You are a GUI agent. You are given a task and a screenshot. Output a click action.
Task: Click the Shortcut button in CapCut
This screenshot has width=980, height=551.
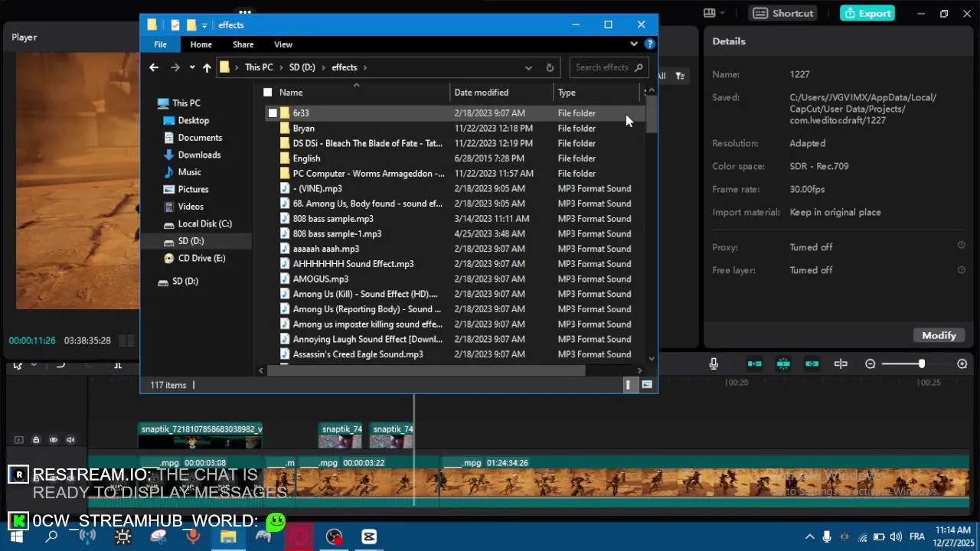click(x=782, y=13)
